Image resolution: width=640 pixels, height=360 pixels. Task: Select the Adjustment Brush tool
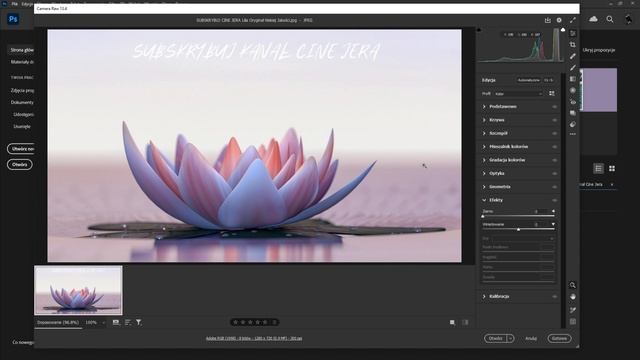[x=573, y=67]
